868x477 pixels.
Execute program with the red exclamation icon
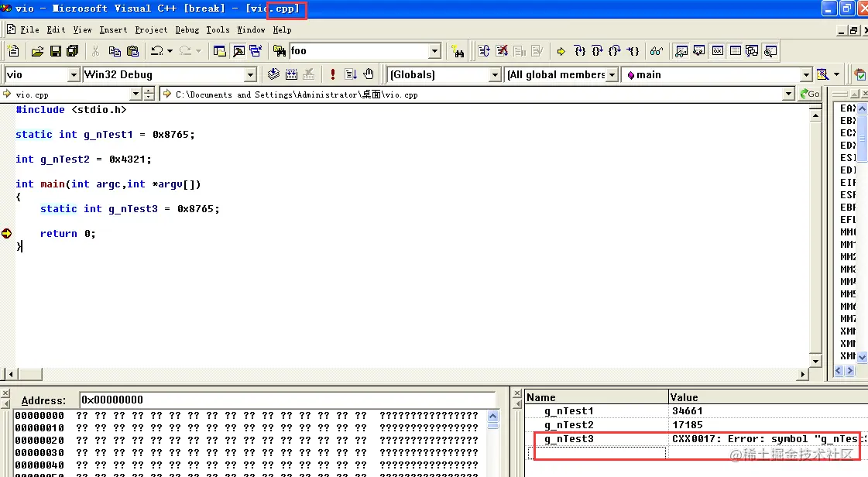pyautogui.click(x=333, y=74)
